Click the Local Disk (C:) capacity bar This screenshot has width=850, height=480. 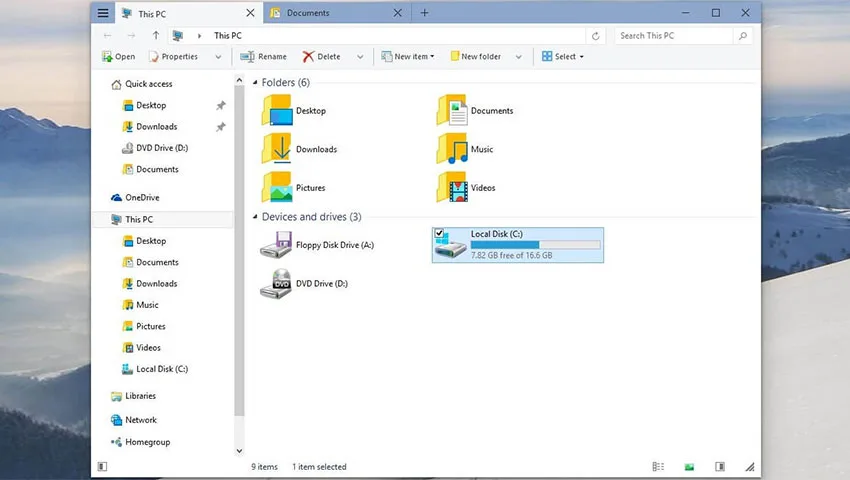coord(536,245)
